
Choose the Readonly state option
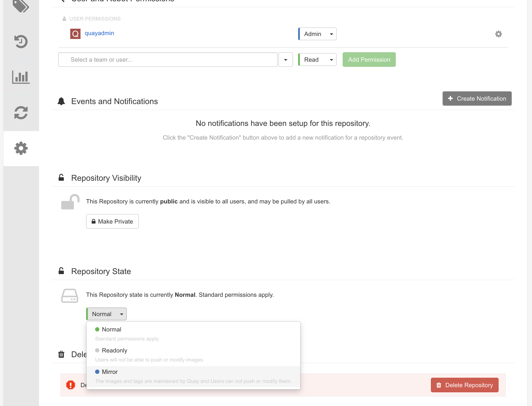(114, 351)
